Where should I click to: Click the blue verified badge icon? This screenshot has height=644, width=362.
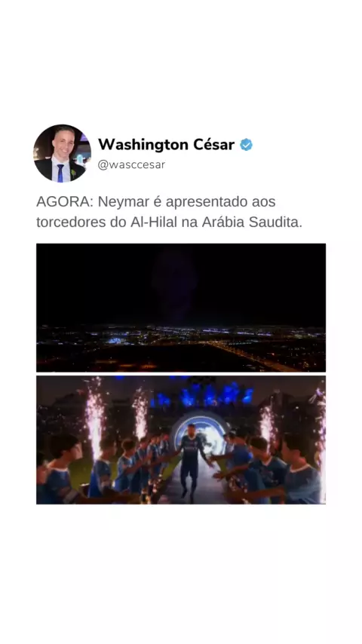click(x=246, y=145)
